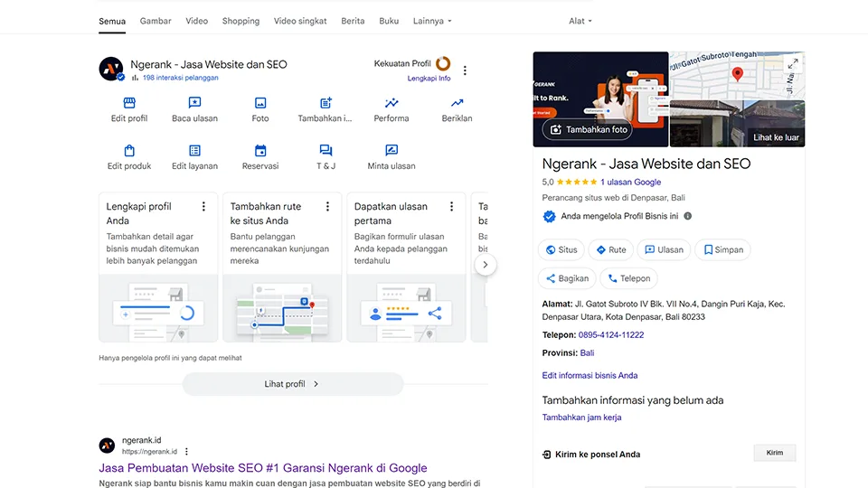Open T & J chat icon
This screenshot has height=488, width=868.
(325, 151)
